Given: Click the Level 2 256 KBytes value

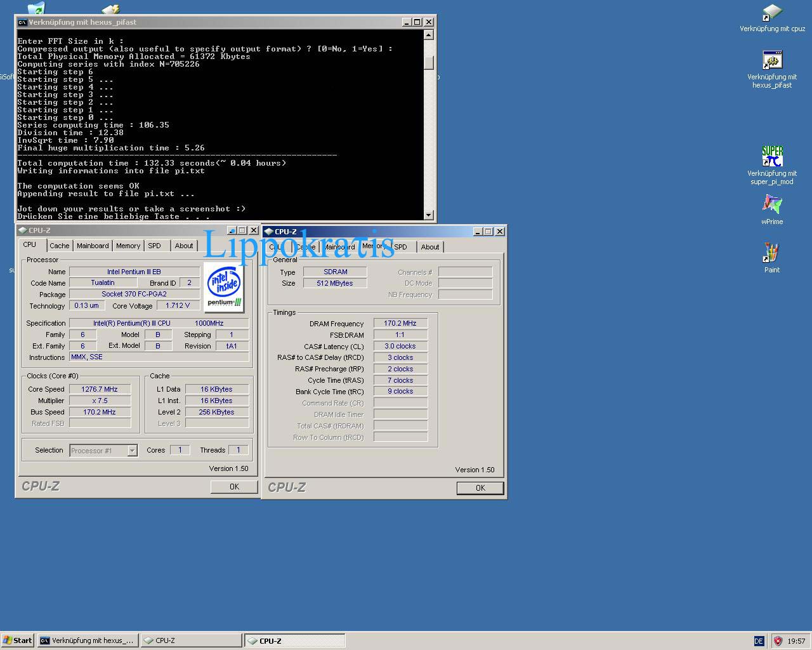Looking at the screenshot, I should [216, 412].
